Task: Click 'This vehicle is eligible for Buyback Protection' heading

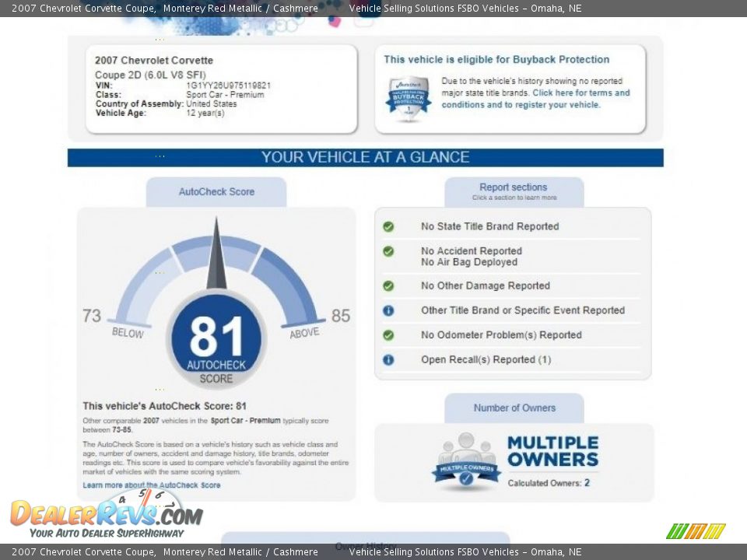Action: [x=496, y=60]
